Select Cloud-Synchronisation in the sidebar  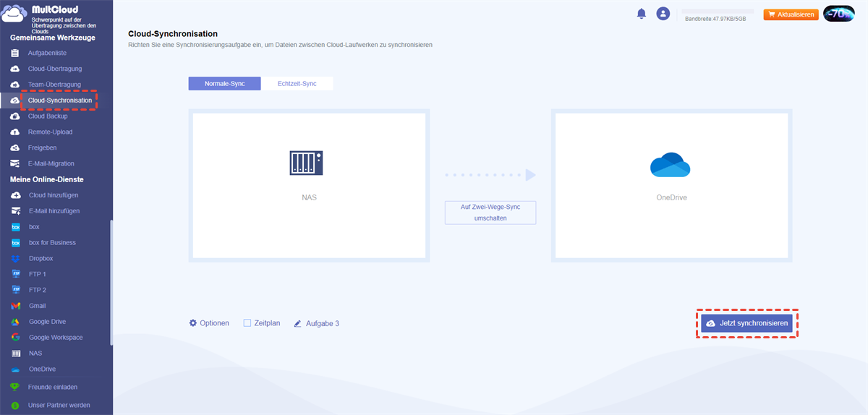point(60,100)
